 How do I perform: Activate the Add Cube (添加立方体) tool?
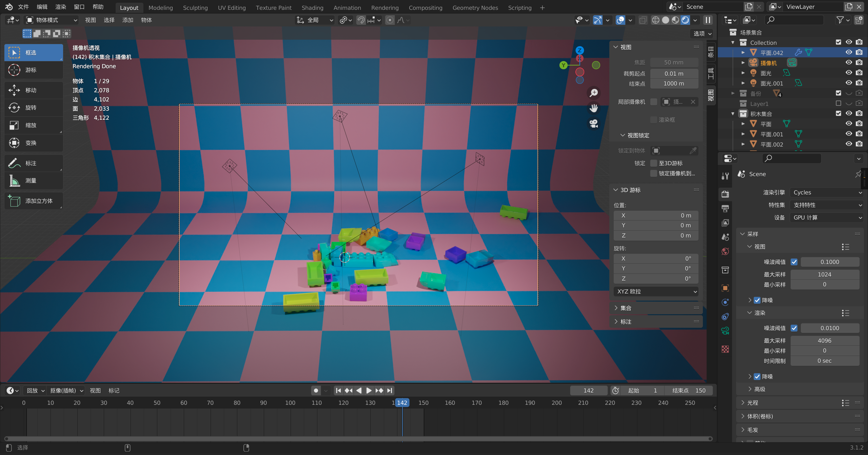(x=34, y=201)
